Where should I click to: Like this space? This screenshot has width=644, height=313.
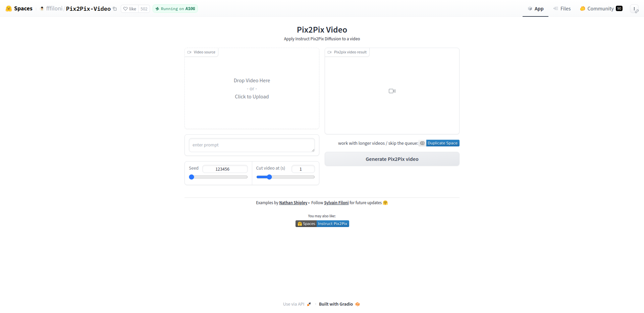130,9
